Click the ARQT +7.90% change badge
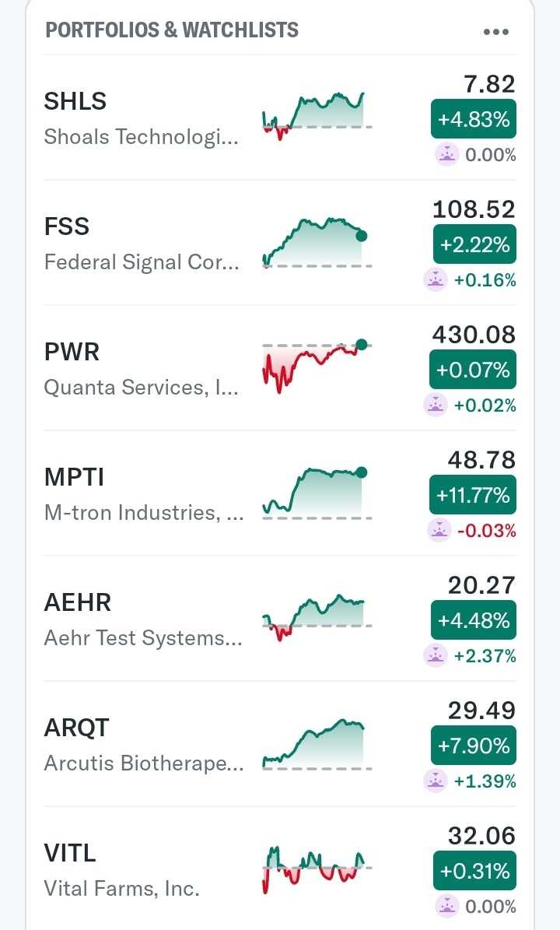 [474, 746]
